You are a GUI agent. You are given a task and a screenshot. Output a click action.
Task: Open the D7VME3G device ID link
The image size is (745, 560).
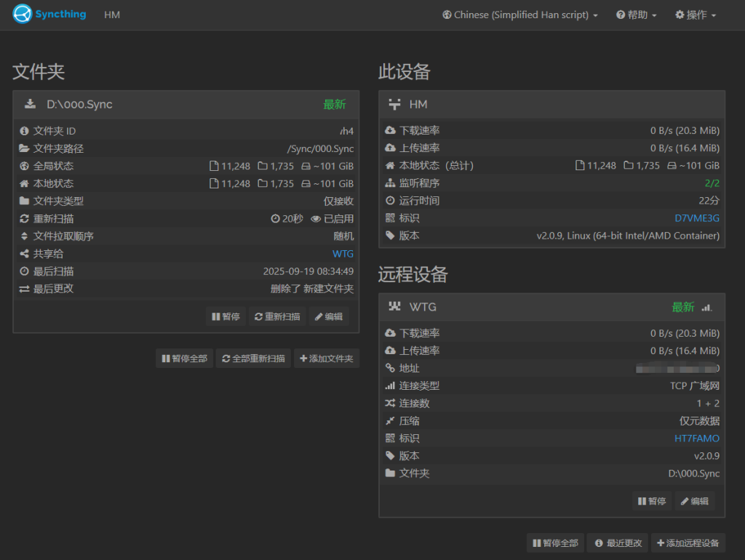[x=697, y=218]
